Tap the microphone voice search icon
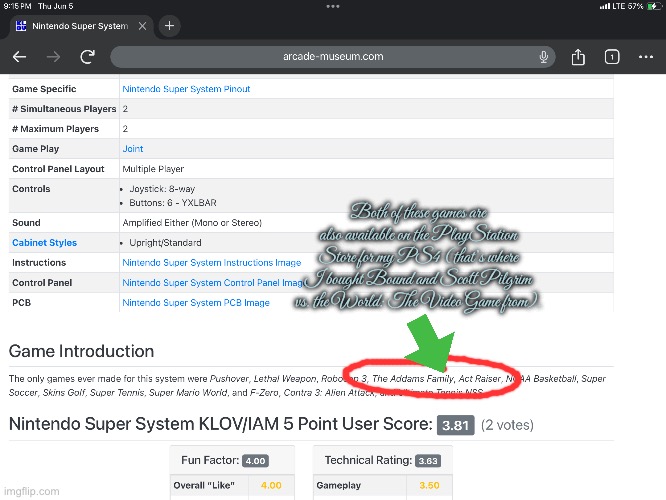Image resolution: width=666 pixels, height=500 pixels. tap(543, 56)
